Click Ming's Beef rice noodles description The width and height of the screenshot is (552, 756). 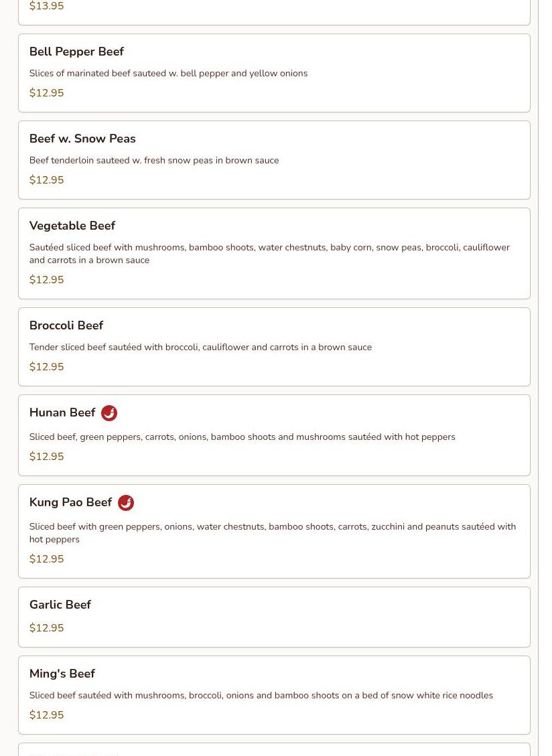[261, 696]
